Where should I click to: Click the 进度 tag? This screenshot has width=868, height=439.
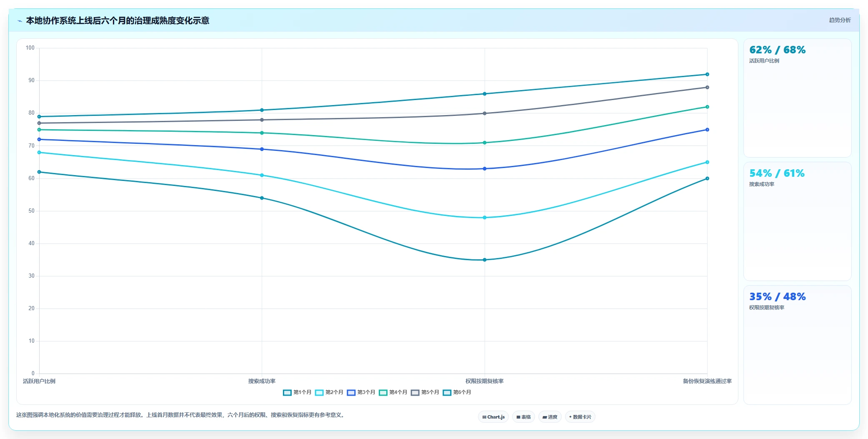click(x=550, y=417)
